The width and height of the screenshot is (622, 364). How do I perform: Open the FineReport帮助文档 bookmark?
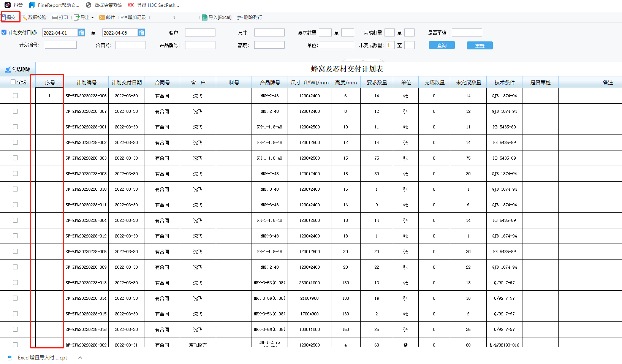(x=54, y=5)
